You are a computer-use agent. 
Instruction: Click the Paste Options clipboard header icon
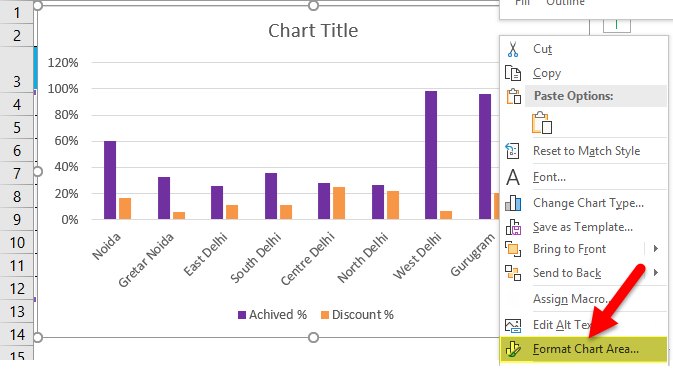[x=514, y=97]
